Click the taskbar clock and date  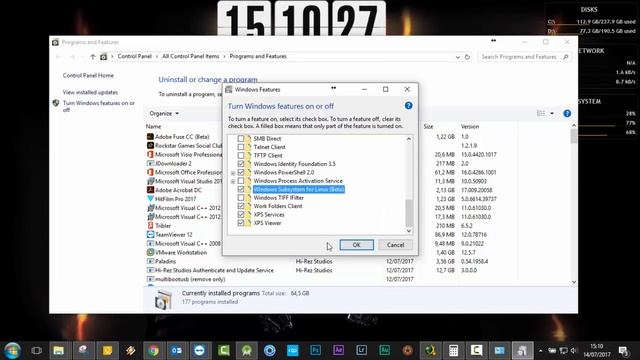click(x=597, y=350)
